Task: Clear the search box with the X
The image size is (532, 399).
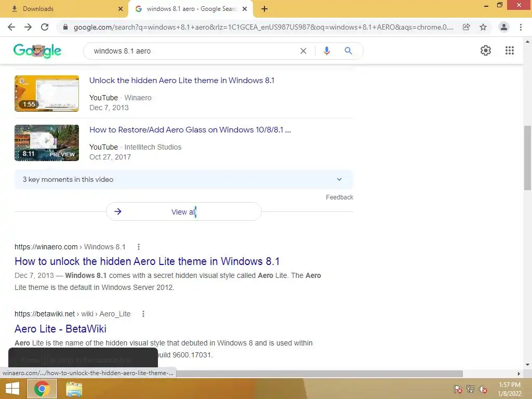Action: [x=303, y=51]
